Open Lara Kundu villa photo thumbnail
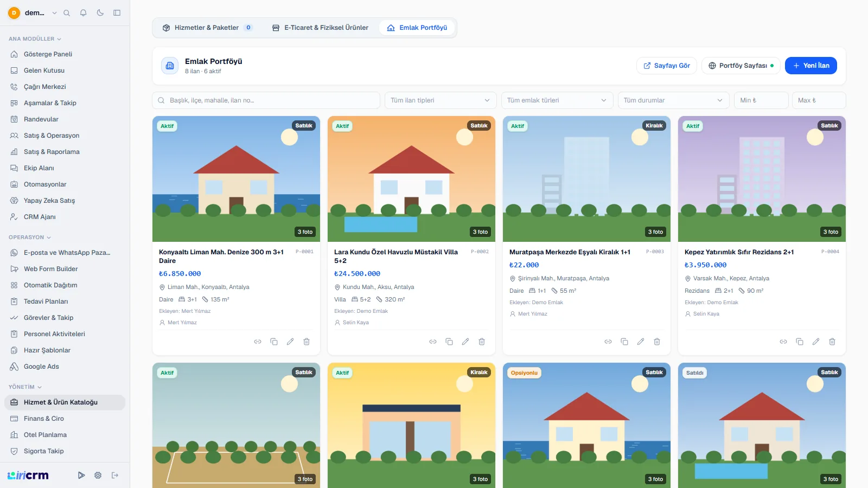Screen dimensions: 868x488 click(412, 179)
